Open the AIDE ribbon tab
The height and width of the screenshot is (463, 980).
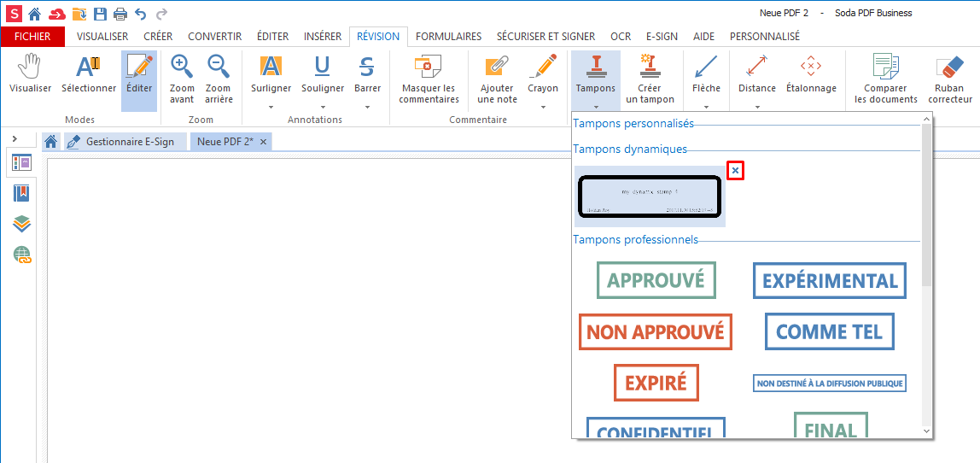(x=703, y=36)
